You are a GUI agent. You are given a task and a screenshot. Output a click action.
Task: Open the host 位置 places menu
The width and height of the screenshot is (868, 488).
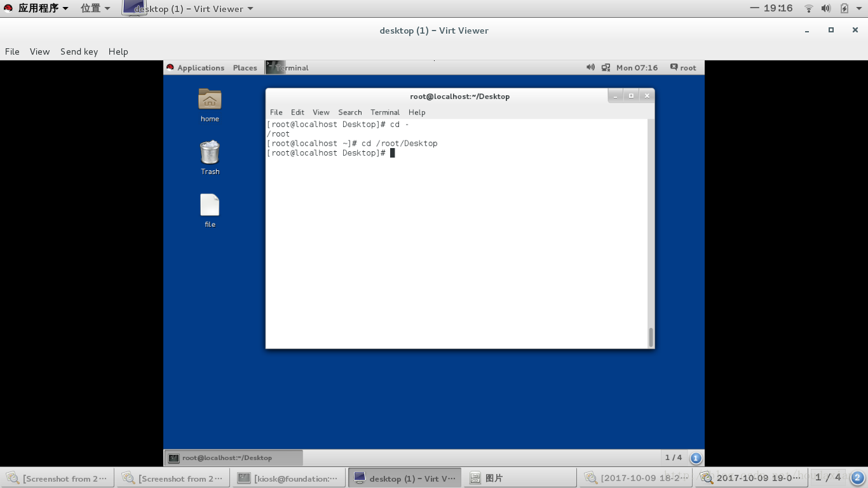tap(95, 8)
